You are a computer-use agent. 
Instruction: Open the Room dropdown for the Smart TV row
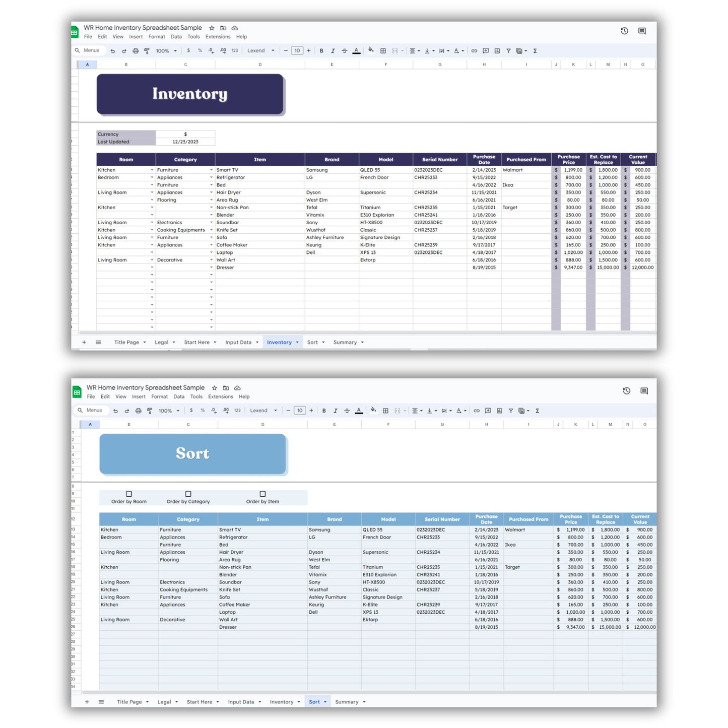(x=152, y=170)
